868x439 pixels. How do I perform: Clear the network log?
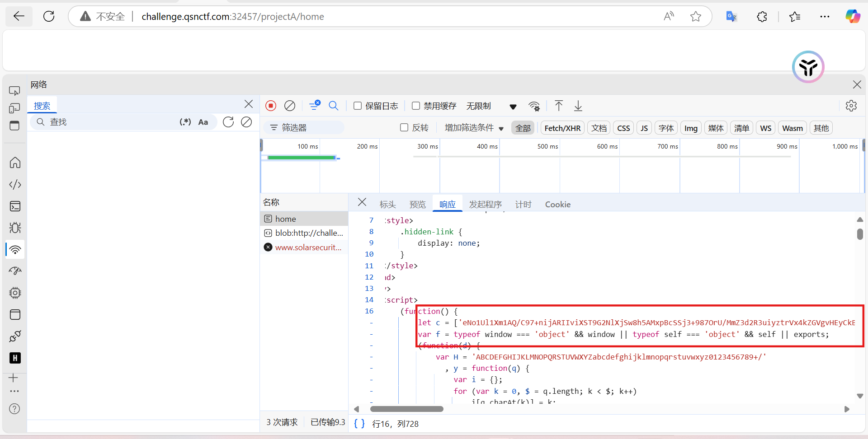[x=290, y=106]
